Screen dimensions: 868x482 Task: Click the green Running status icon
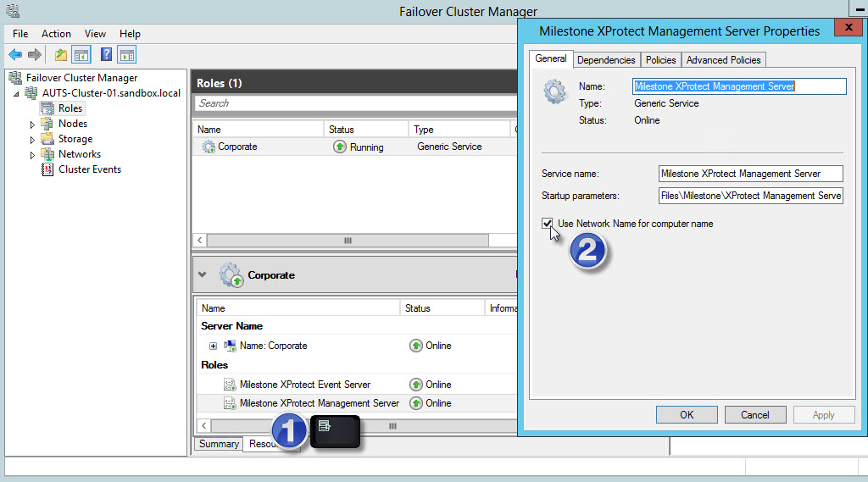click(340, 147)
